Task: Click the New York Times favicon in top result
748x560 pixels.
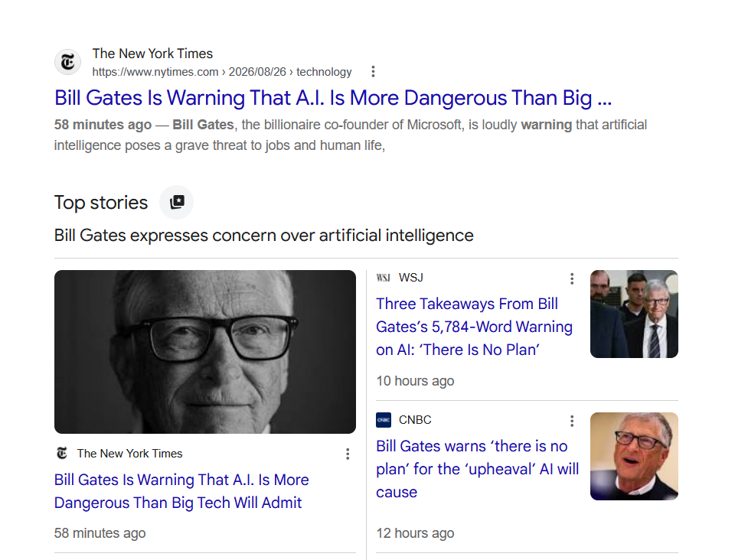Action: point(67,62)
